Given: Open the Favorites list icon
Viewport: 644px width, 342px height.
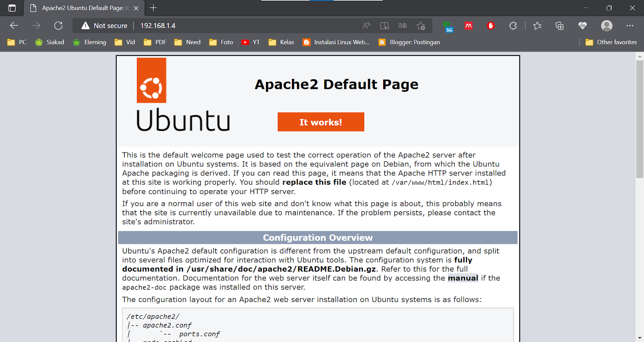Looking at the screenshot, I should 537,26.
